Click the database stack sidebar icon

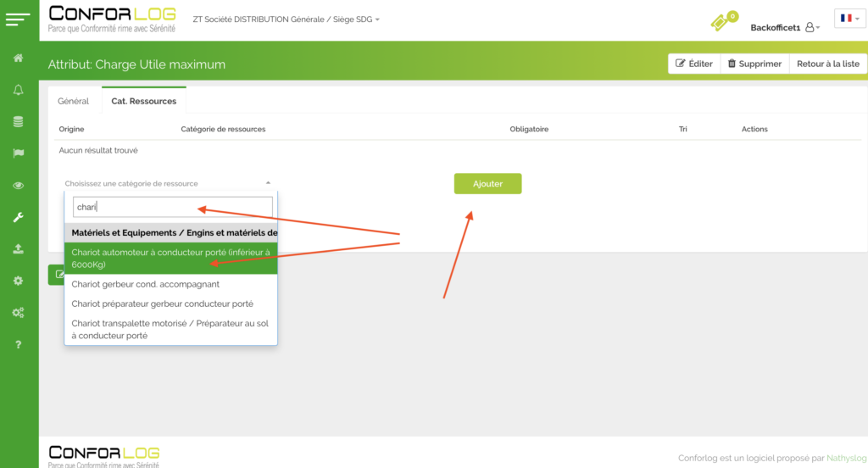[18, 121]
